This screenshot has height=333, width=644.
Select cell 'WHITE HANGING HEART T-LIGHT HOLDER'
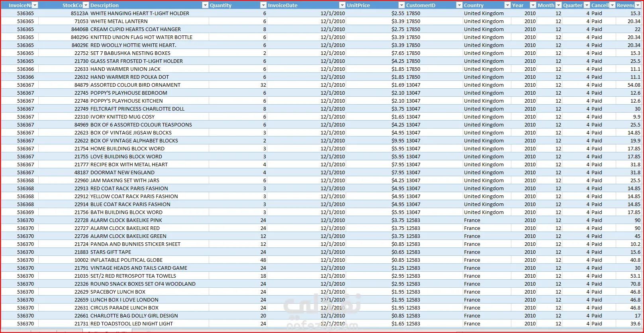pyautogui.click(x=149, y=13)
